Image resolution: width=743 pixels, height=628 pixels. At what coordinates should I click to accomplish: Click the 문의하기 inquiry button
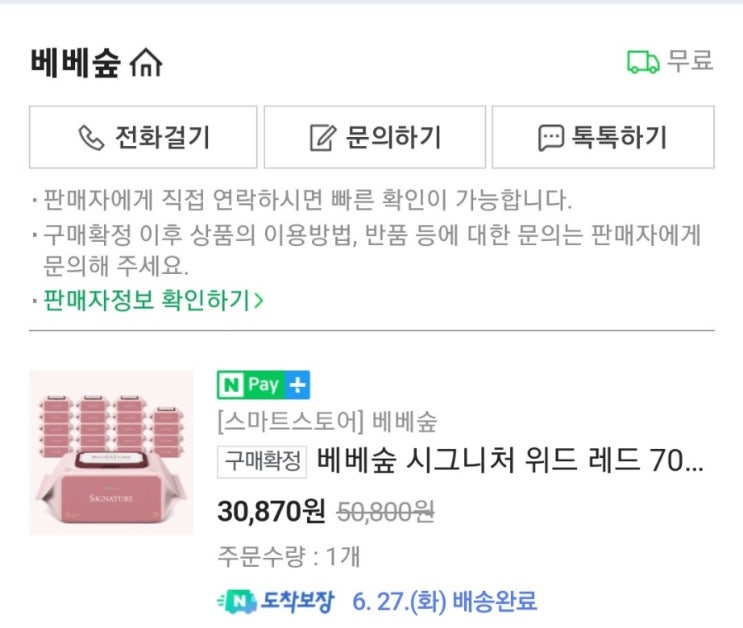[375, 137]
